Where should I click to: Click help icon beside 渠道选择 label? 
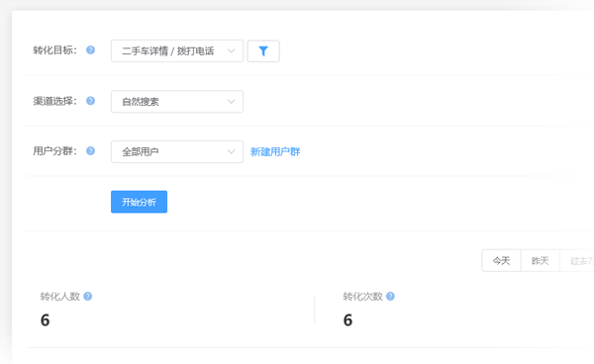pos(90,101)
